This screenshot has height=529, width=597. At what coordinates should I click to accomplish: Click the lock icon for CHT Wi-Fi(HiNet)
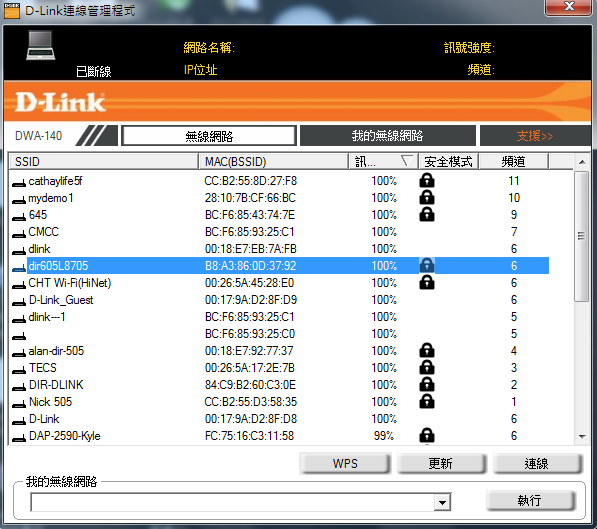[x=427, y=283]
